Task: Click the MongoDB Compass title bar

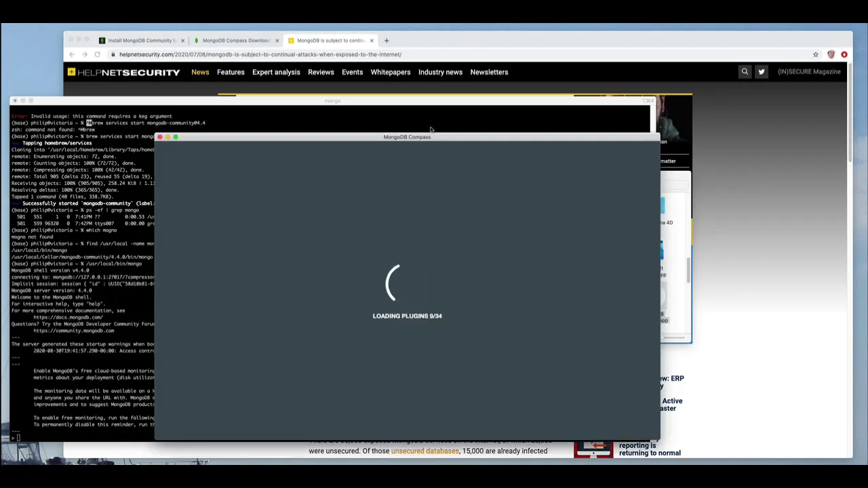Action: (407, 137)
